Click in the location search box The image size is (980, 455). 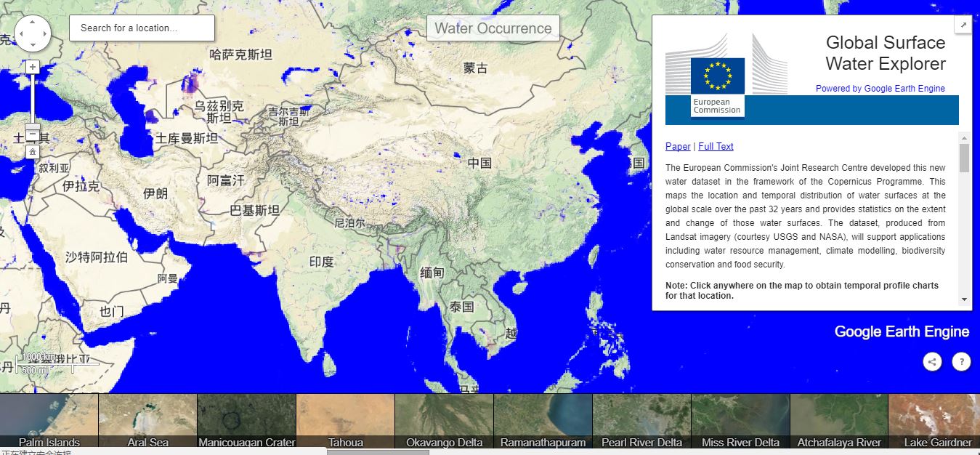coord(142,28)
